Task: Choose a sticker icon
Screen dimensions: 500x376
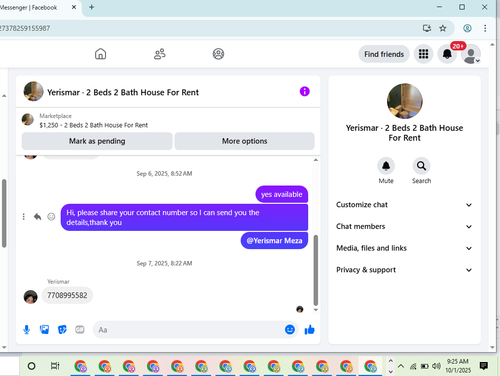Action: tap(62, 330)
